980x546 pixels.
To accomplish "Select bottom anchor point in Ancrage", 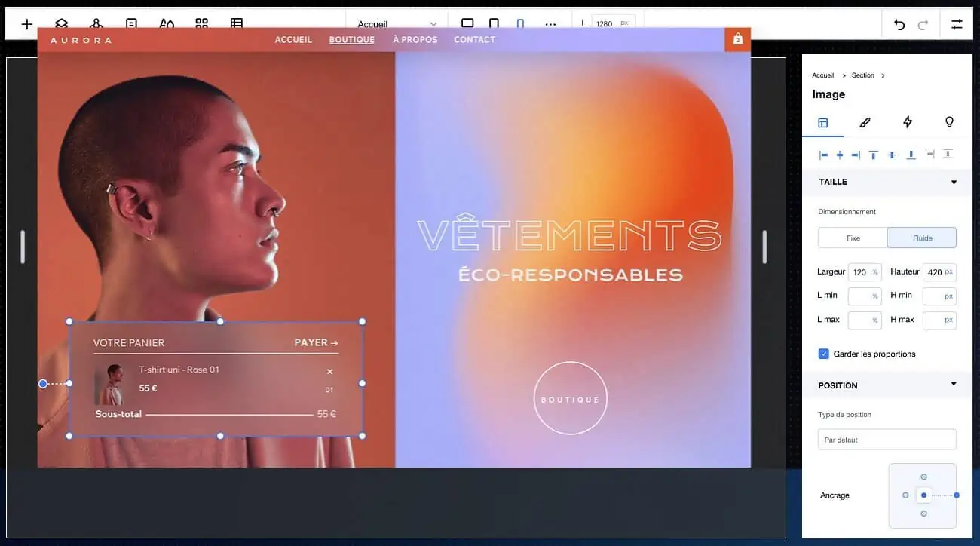I will pyautogui.click(x=923, y=514).
